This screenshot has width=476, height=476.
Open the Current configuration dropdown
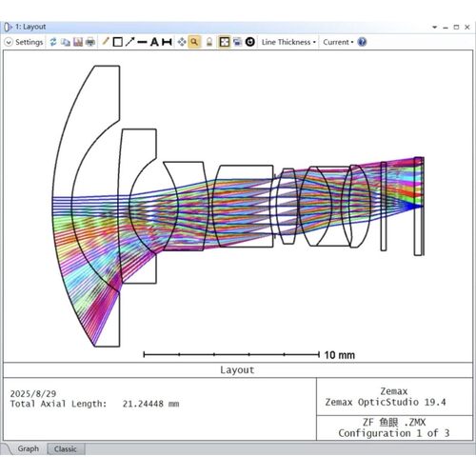pos(338,42)
